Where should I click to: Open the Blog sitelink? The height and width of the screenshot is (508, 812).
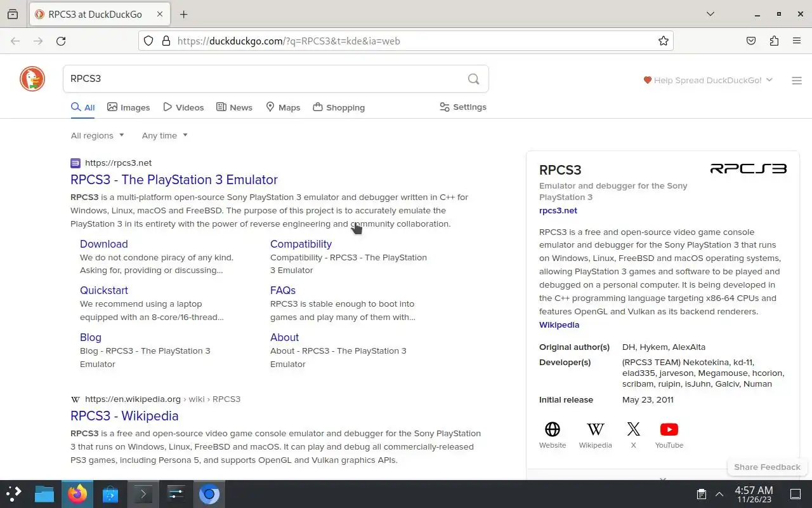click(91, 337)
